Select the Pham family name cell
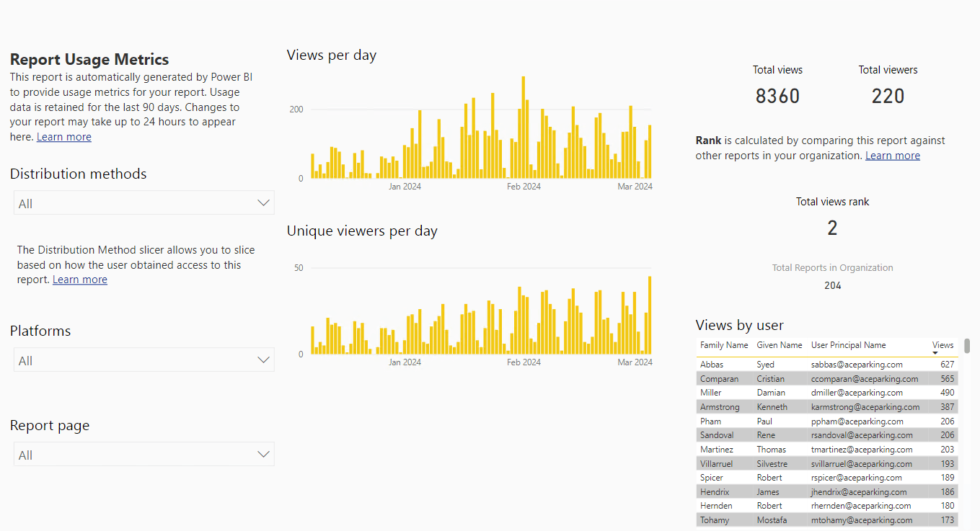 coord(710,421)
